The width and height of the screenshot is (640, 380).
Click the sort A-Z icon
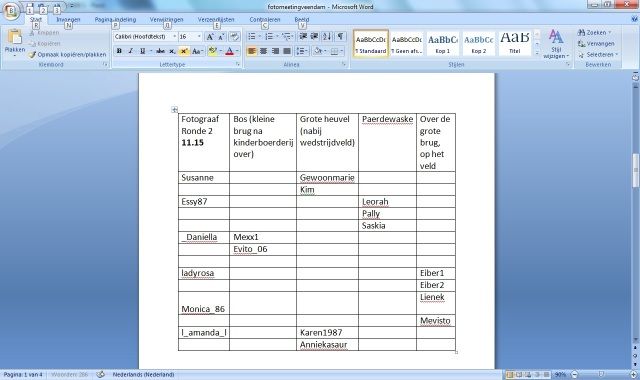(327, 37)
